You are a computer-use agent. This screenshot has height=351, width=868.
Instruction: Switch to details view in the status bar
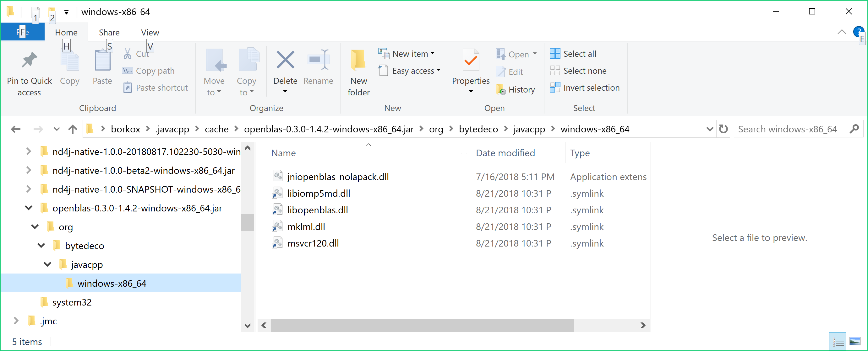pos(838,342)
